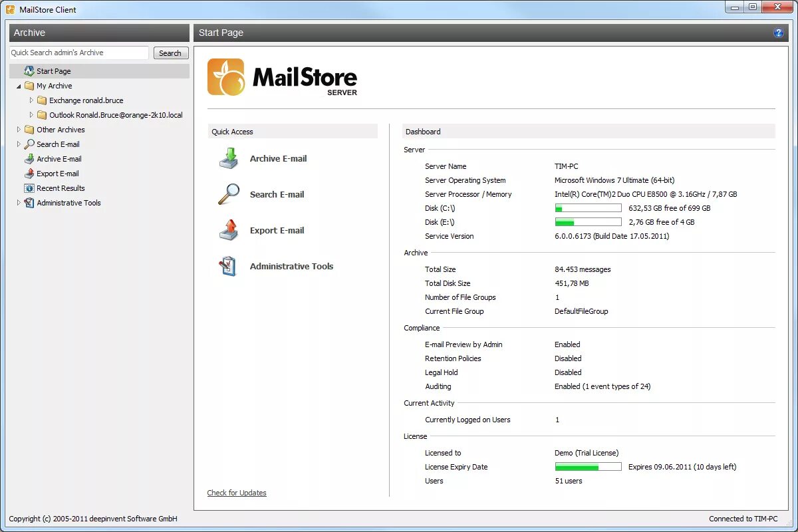Click the MailStore Client title bar icon
798x532 pixels.
pyautogui.click(x=11, y=9)
